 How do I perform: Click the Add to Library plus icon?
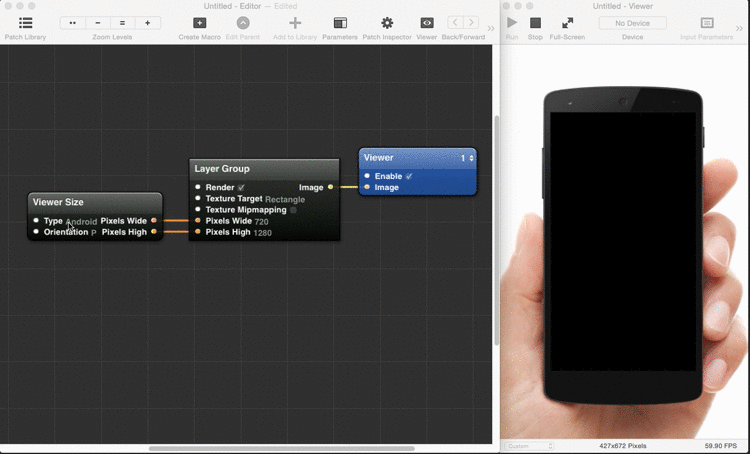pos(295,23)
